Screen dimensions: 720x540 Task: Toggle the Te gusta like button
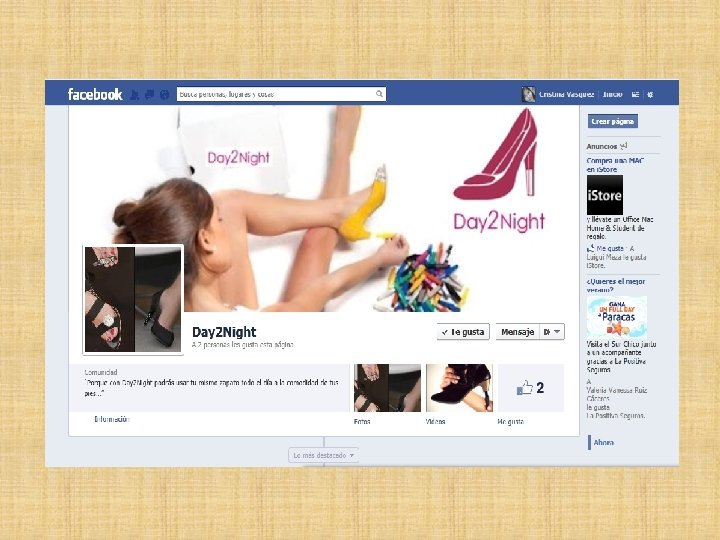coord(463,332)
